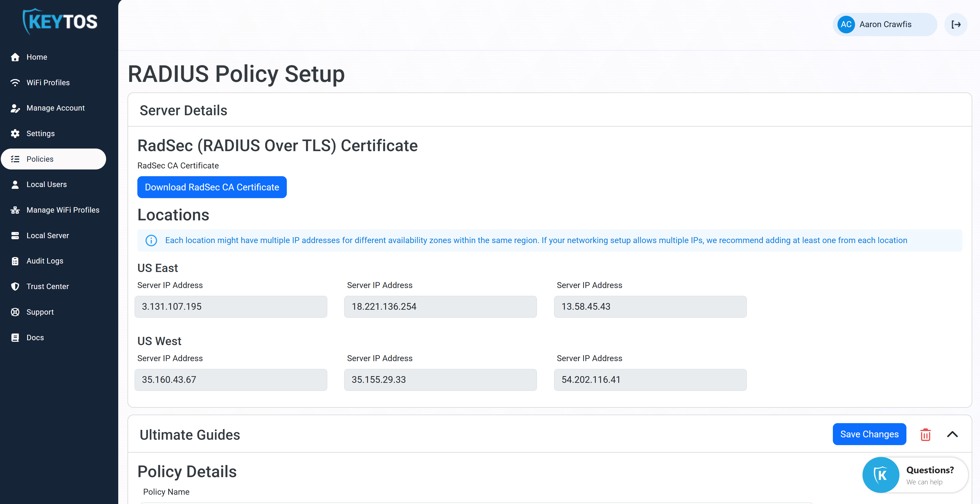Image resolution: width=980 pixels, height=504 pixels.
Task: Open Manage WiFi Profiles section
Action: click(63, 210)
